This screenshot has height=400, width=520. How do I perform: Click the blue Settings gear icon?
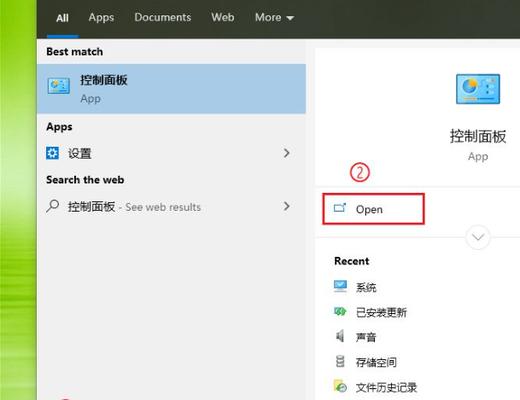[52, 153]
